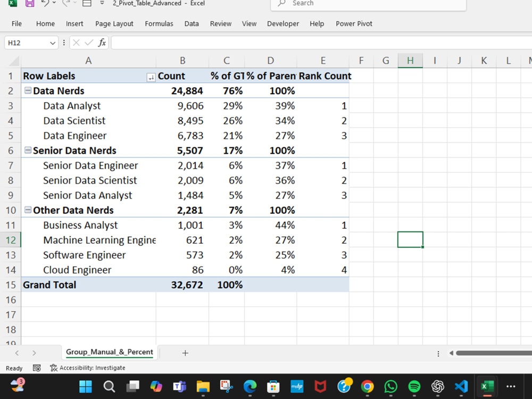This screenshot has height=399, width=532.
Task: Open Microsoft Edge from the taskbar
Action: [250, 386]
